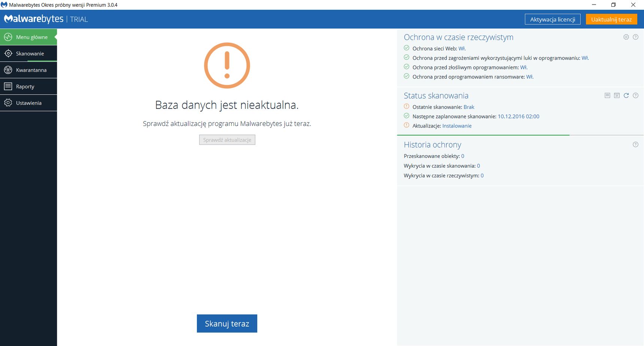Click check icon beside exploit protection row

(x=407, y=57)
